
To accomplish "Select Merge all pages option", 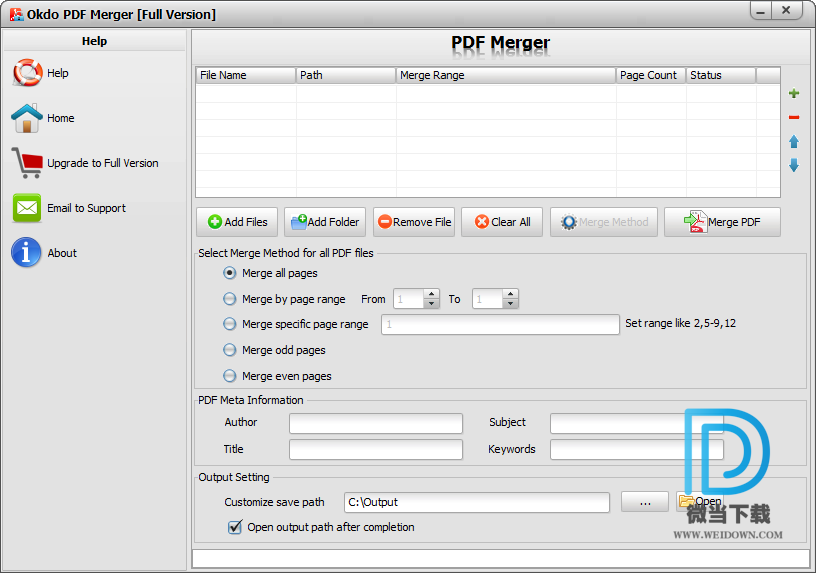I will coord(230,273).
